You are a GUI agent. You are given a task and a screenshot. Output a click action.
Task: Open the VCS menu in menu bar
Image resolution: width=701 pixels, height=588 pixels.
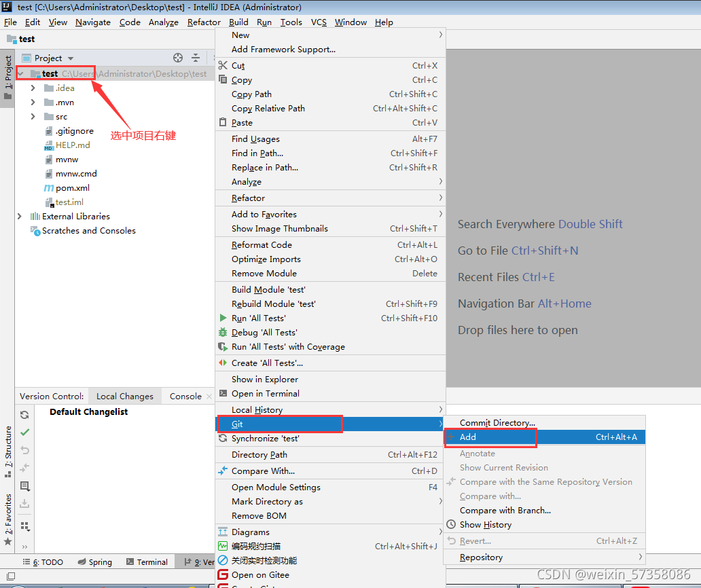[x=319, y=22]
